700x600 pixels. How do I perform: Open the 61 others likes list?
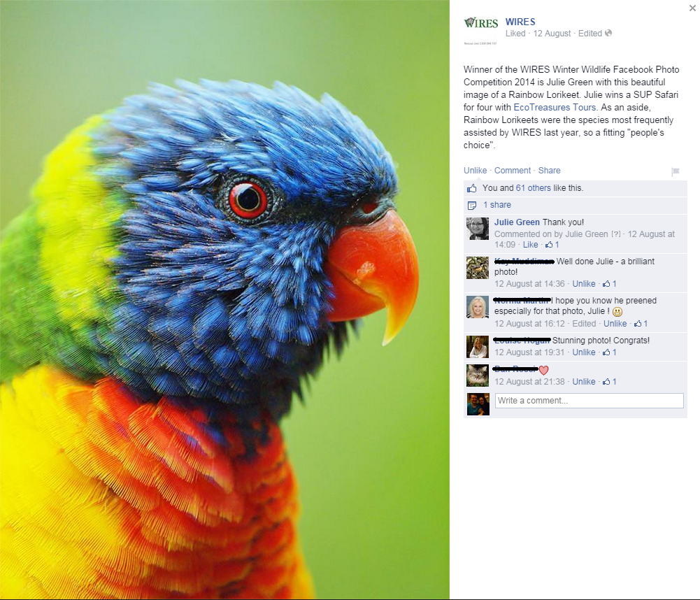(x=533, y=188)
